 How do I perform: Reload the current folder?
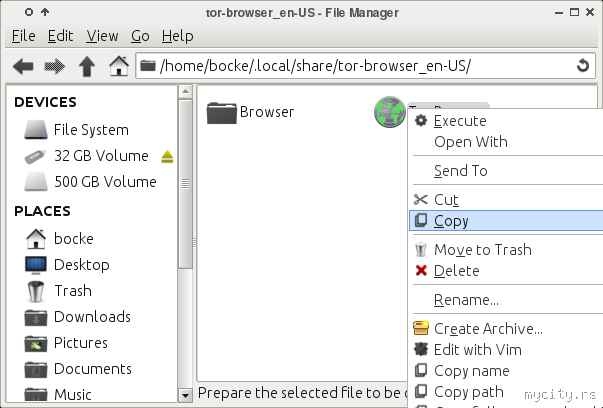[x=584, y=67]
